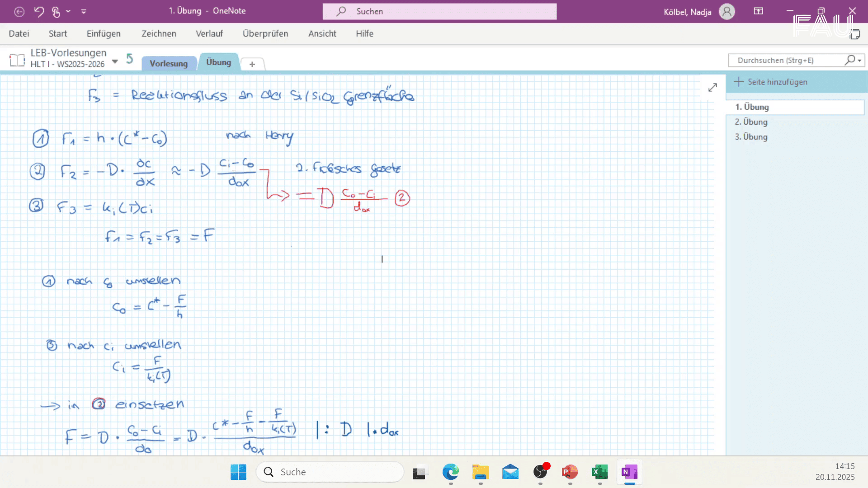Open Excel from the taskbar
Screen dimensions: 868x488
pyautogui.click(x=599, y=472)
